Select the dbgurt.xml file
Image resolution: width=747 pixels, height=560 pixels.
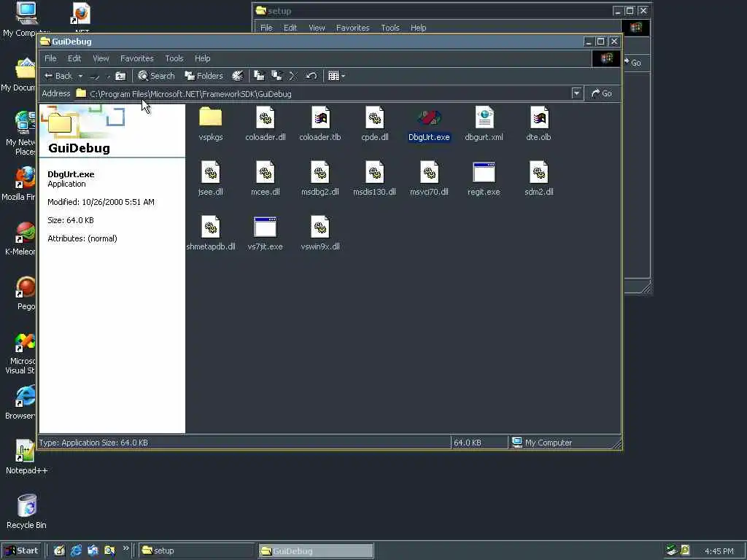point(484,124)
